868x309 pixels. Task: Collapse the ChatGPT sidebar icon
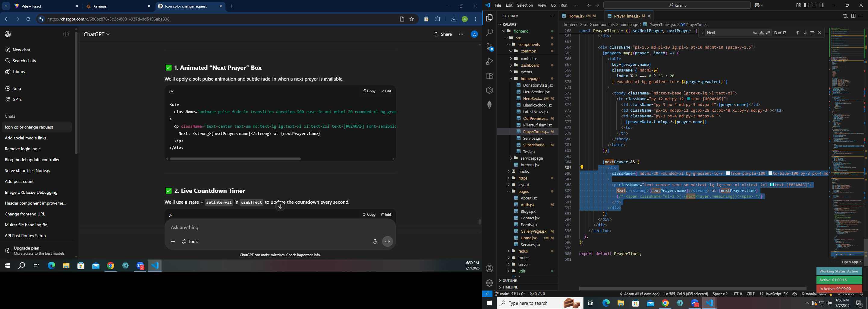coord(66,34)
